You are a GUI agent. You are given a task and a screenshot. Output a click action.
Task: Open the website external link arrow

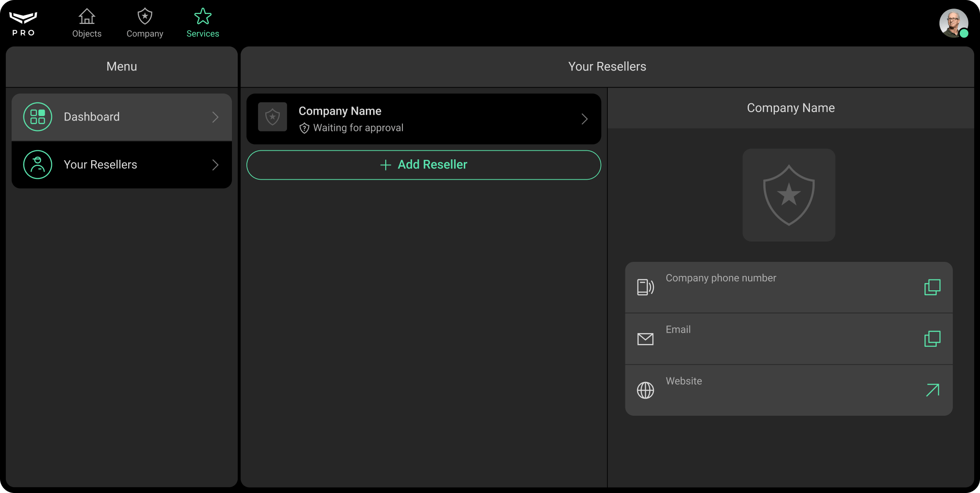click(932, 390)
